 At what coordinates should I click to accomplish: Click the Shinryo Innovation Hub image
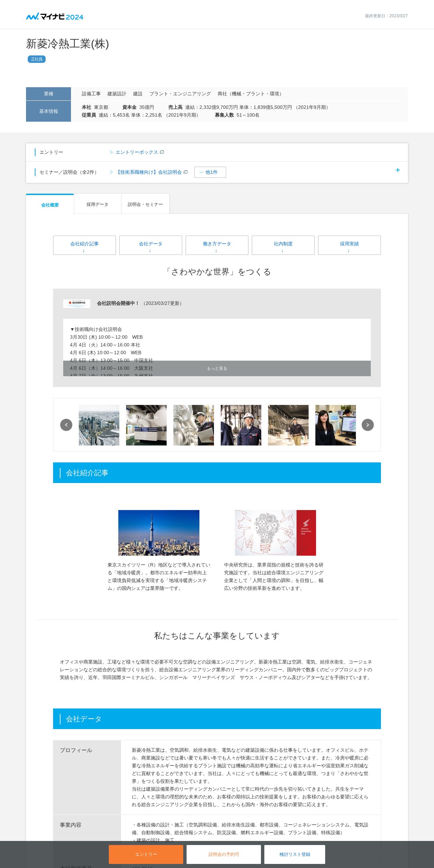click(x=275, y=533)
